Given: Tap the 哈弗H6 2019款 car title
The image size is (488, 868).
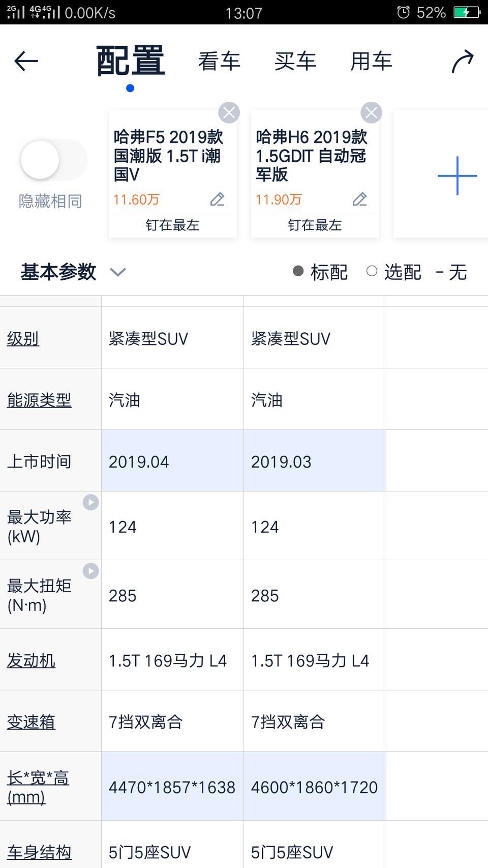Looking at the screenshot, I should click(x=311, y=156).
